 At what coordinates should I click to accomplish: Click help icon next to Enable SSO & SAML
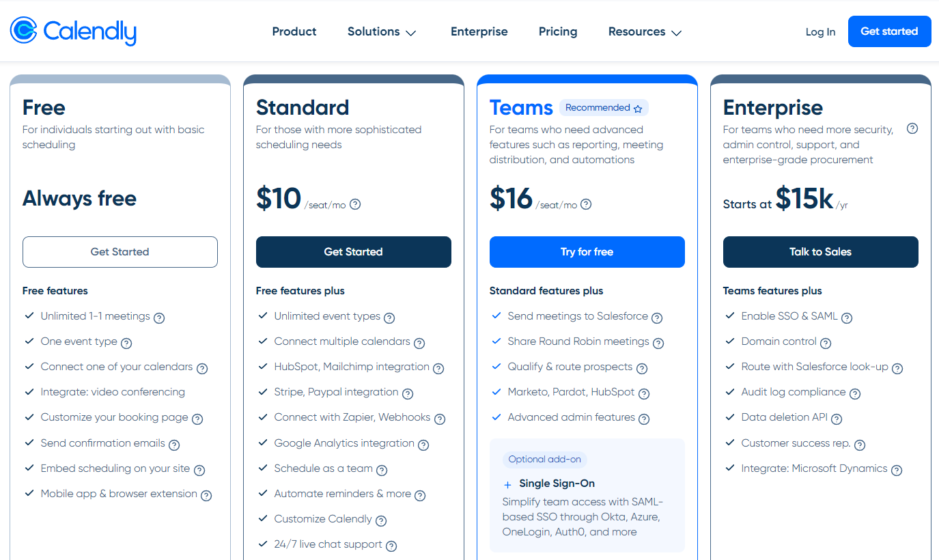click(847, 318)
